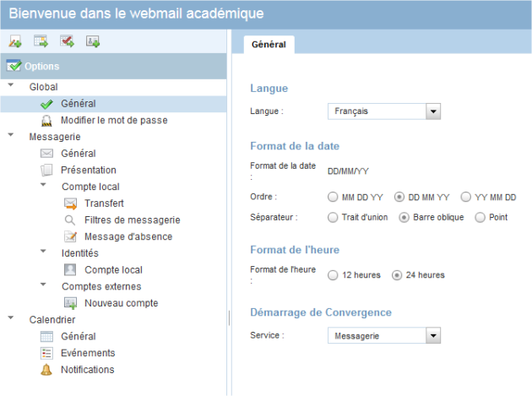Click the new task checkmark toolbar icon
Viewport: 532px width, 396px height.
click(x=67, y=41)
